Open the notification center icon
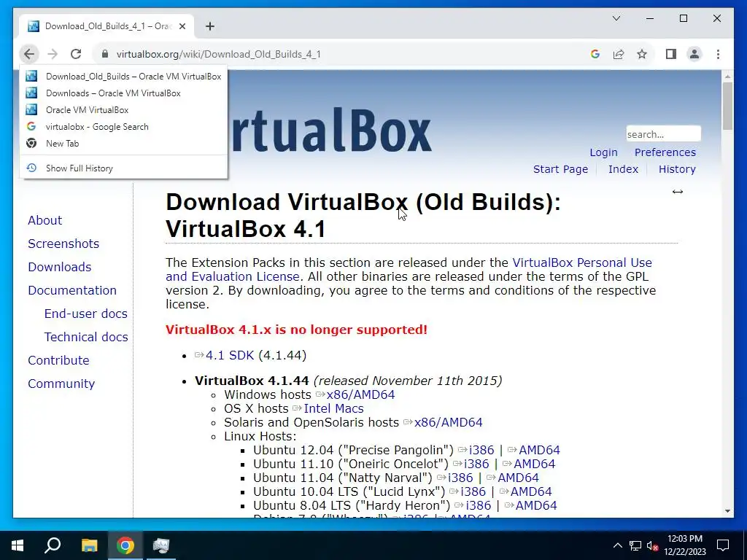The image size is (747, 560). 723,545
